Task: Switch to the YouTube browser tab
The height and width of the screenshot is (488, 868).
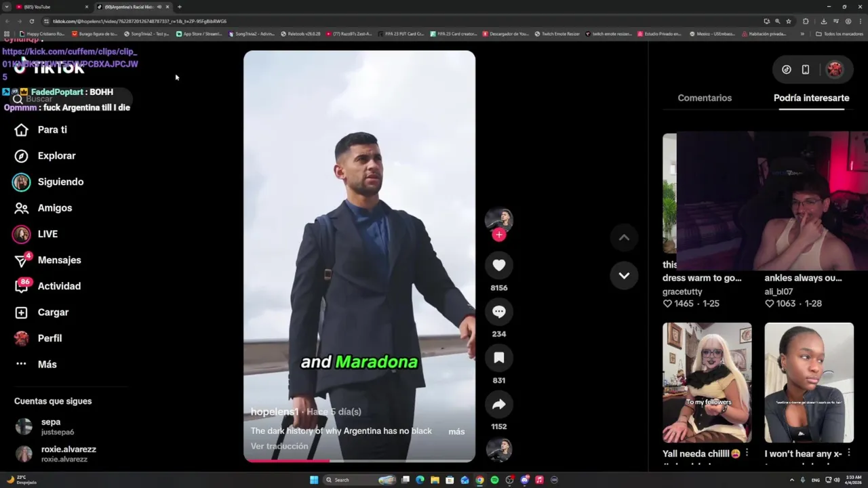Action: [51, 7]
